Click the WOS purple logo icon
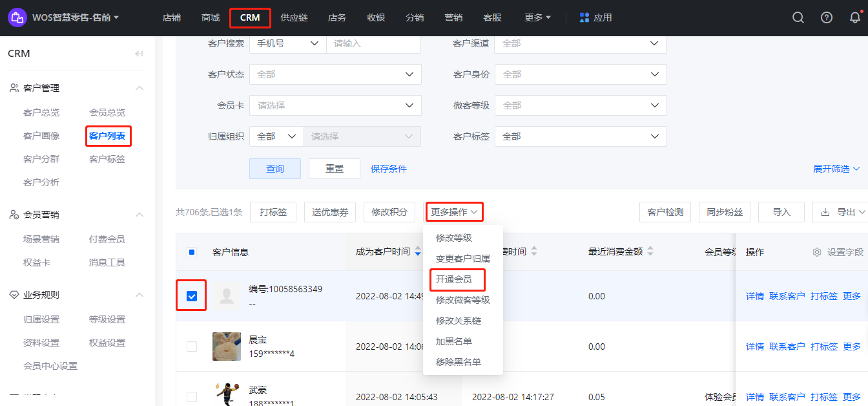868x406 pixels. tap(17, 17)
